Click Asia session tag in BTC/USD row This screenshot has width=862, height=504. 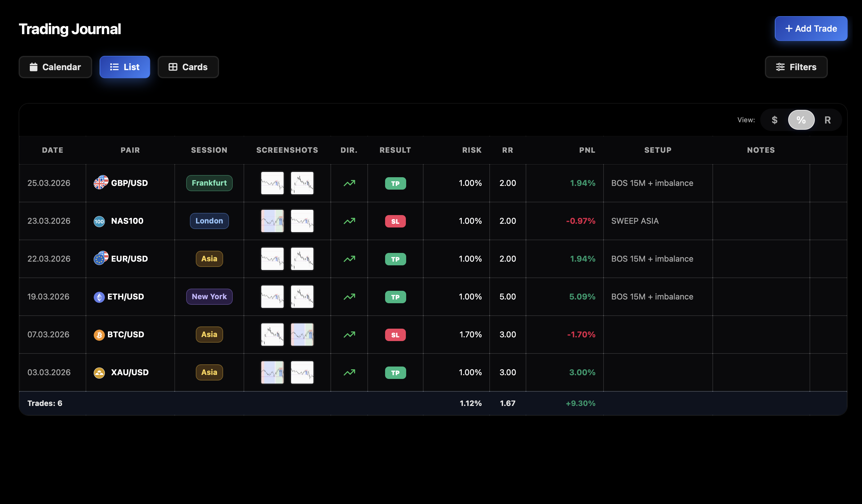pos(209,334)
